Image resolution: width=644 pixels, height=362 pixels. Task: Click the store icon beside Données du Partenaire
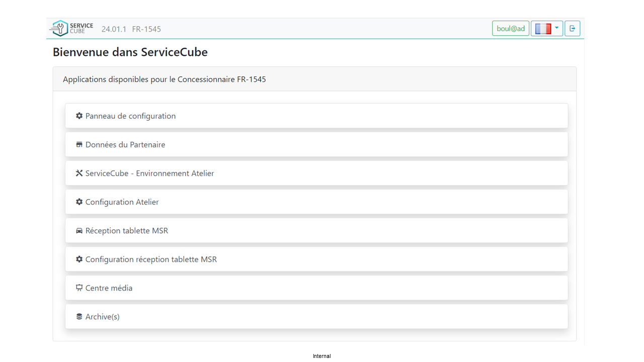79,144
